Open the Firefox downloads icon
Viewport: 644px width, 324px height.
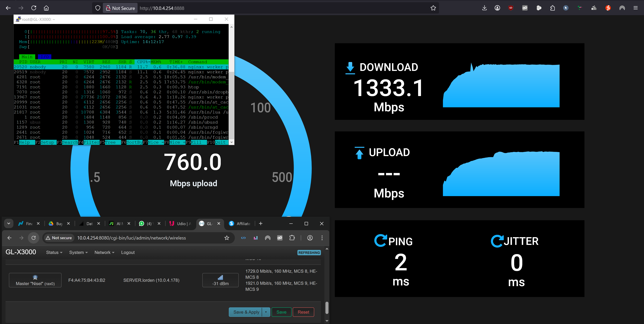click(x=484, y=8)
